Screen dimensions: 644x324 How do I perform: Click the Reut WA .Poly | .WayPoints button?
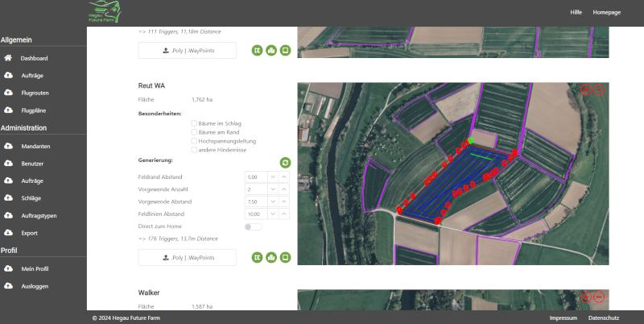[188, 257]
